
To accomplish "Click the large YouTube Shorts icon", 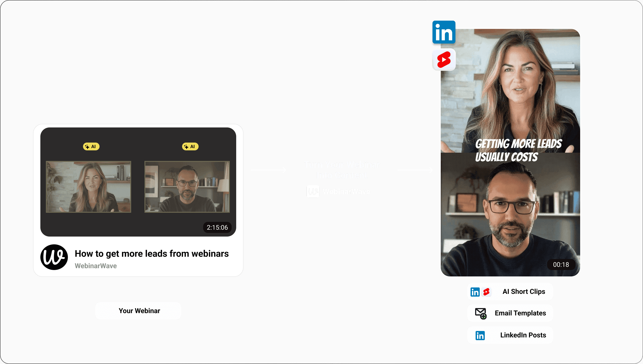I will (444, 60).
